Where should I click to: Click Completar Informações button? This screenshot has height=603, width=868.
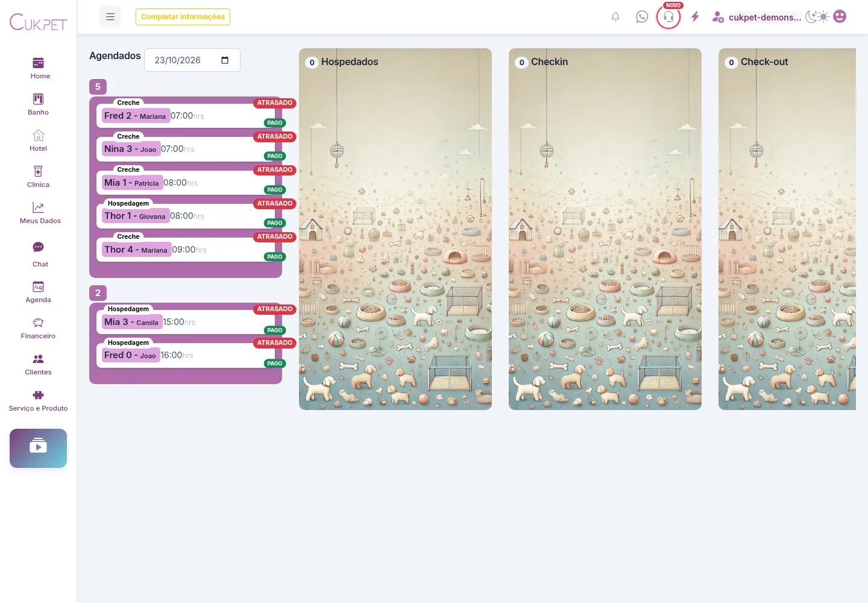click(183, 17)
